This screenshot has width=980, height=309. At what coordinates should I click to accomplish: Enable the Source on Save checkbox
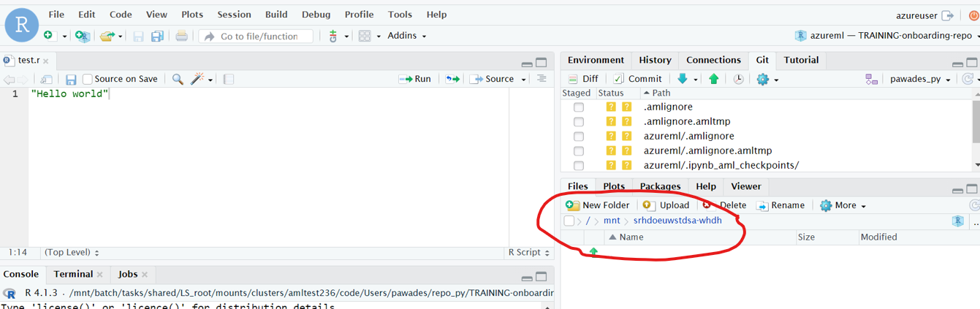tap(88, 79)
